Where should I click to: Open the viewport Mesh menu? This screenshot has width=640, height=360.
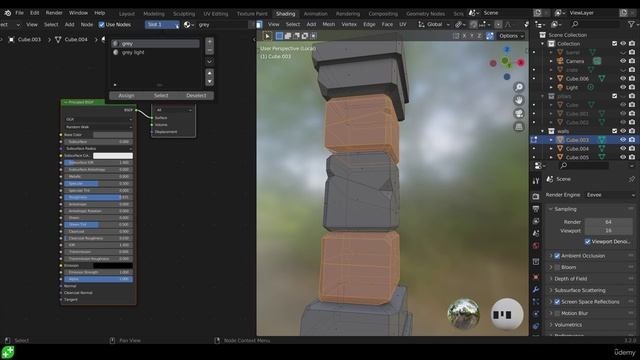329,24
